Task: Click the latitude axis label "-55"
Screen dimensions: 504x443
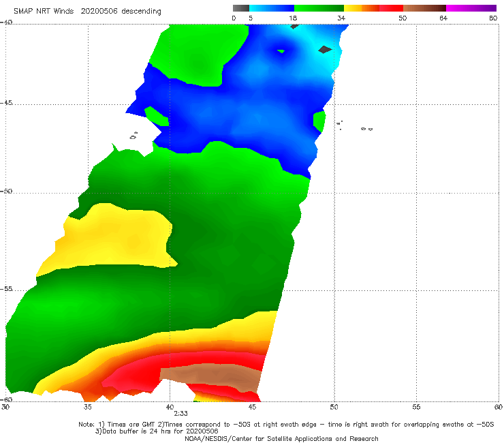Action: pyautogui.click(x=6, y=289)
